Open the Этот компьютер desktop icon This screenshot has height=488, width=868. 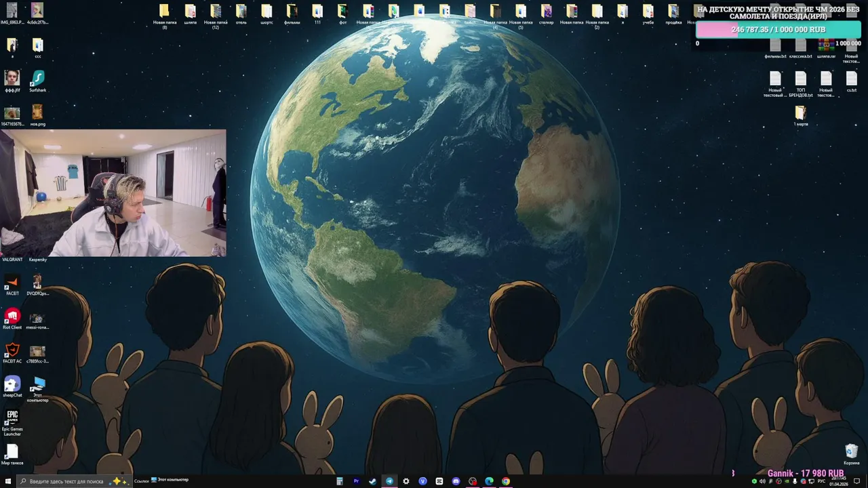(x=37, y=388)
